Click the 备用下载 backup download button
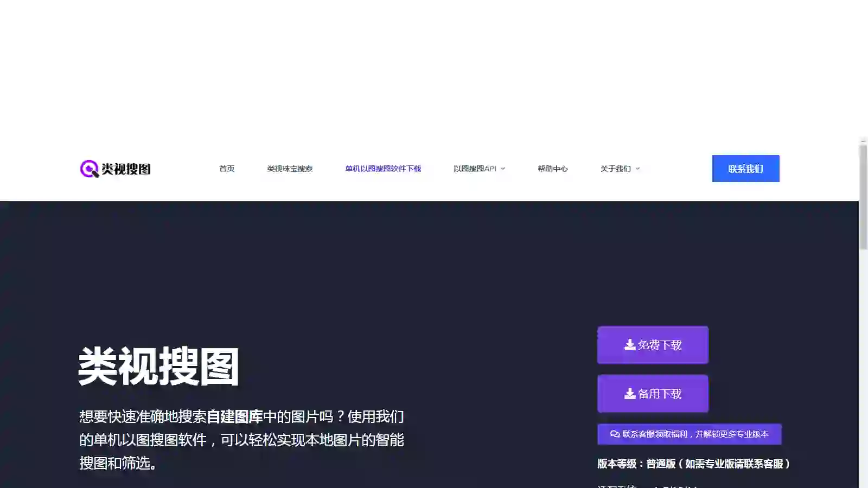Screen dimensions: 868x488 point(653,394)
